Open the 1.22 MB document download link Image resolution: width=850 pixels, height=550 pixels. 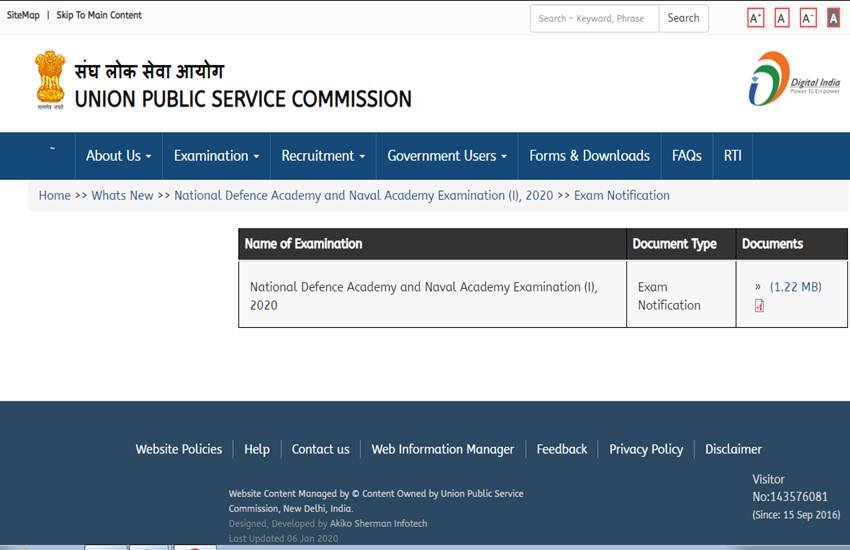(794, 287)
